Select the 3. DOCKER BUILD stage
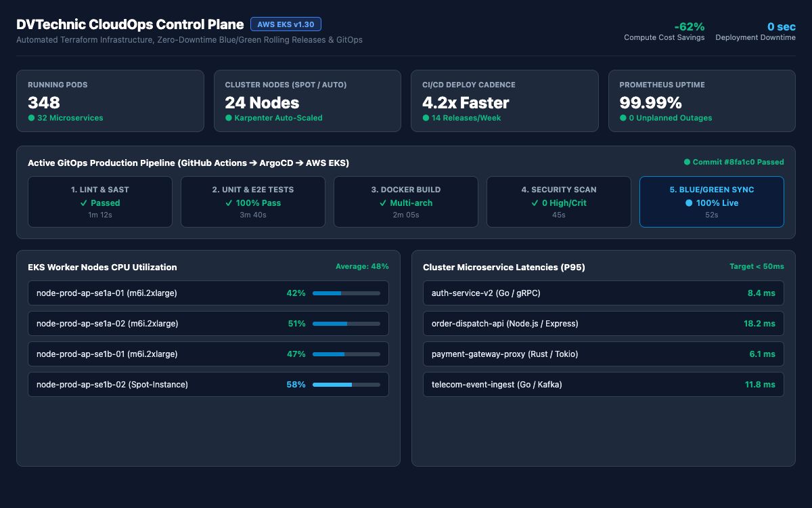This screenshot has height=508, width=812. tap(406, 202)
